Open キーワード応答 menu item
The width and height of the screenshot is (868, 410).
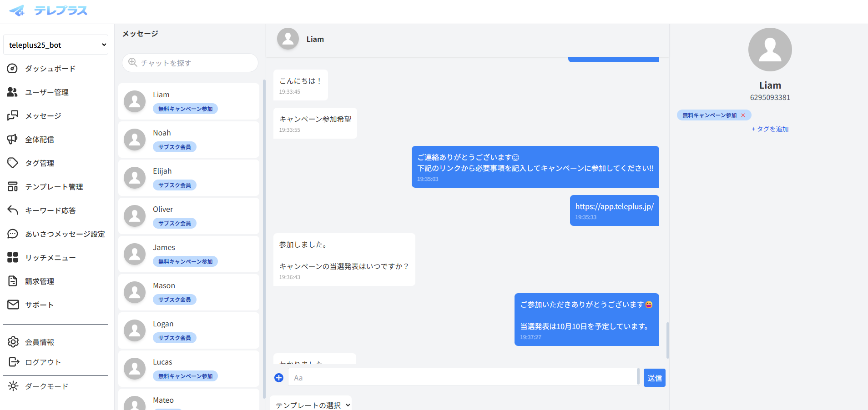(50, 210)
